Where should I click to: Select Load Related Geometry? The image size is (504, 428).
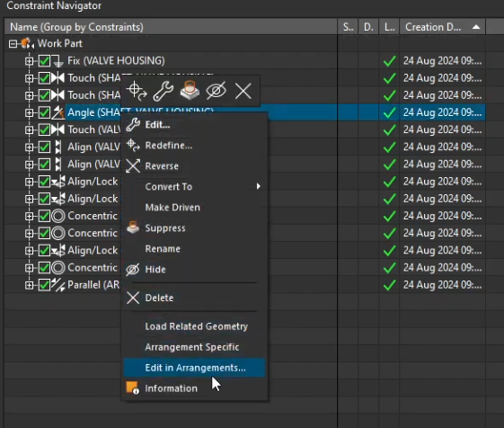(194, 326)
